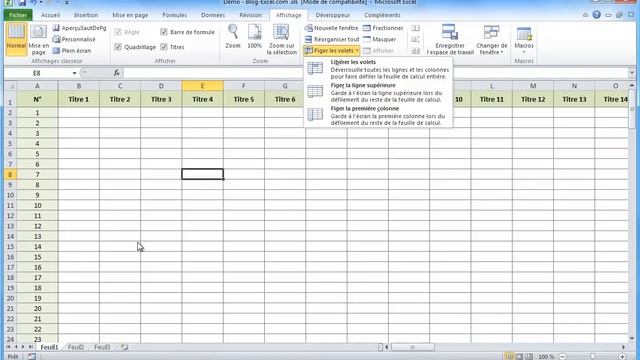The image size is (640, 360).
Task: Click the row 8 header
Action: [x=10, y=174]
